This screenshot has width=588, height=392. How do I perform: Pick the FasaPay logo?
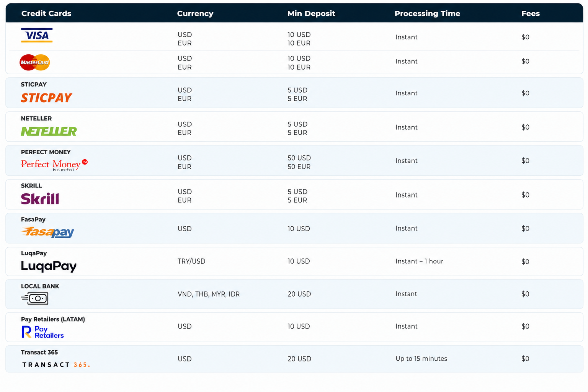(47, 232)
